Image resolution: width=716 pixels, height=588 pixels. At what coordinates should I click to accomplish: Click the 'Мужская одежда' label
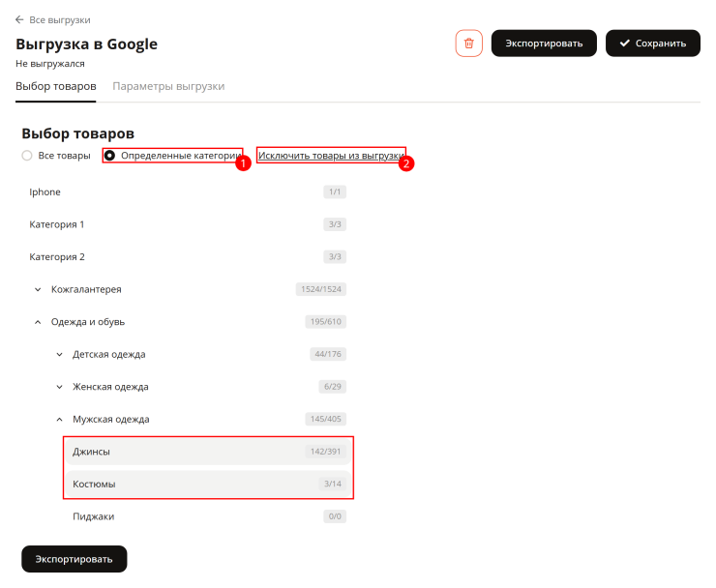[x=111, y=419]
